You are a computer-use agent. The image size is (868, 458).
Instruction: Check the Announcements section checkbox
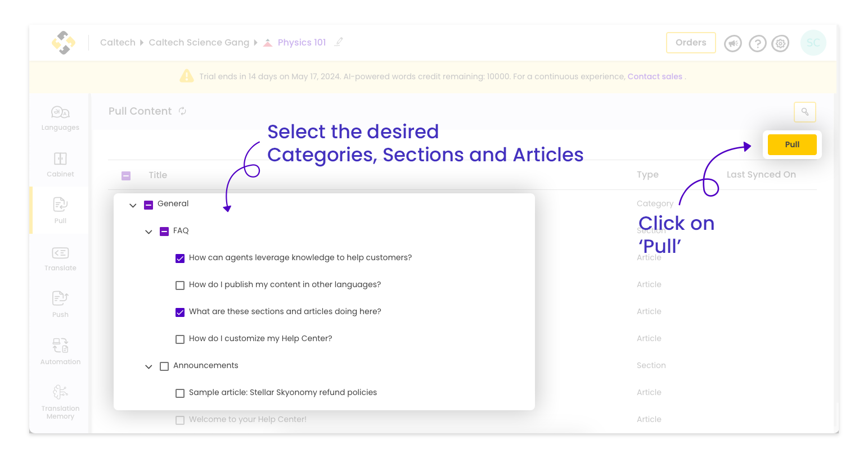coord(164,366)
